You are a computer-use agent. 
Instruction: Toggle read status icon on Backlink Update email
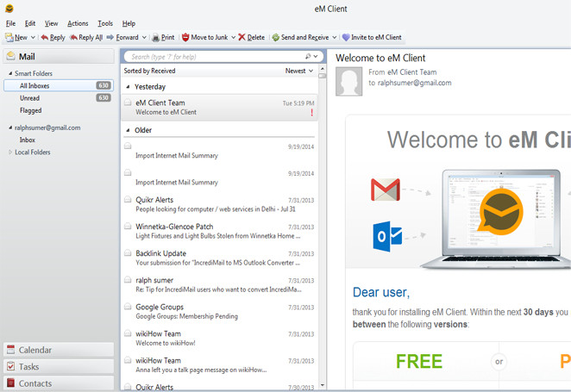[x=128, y=253]
